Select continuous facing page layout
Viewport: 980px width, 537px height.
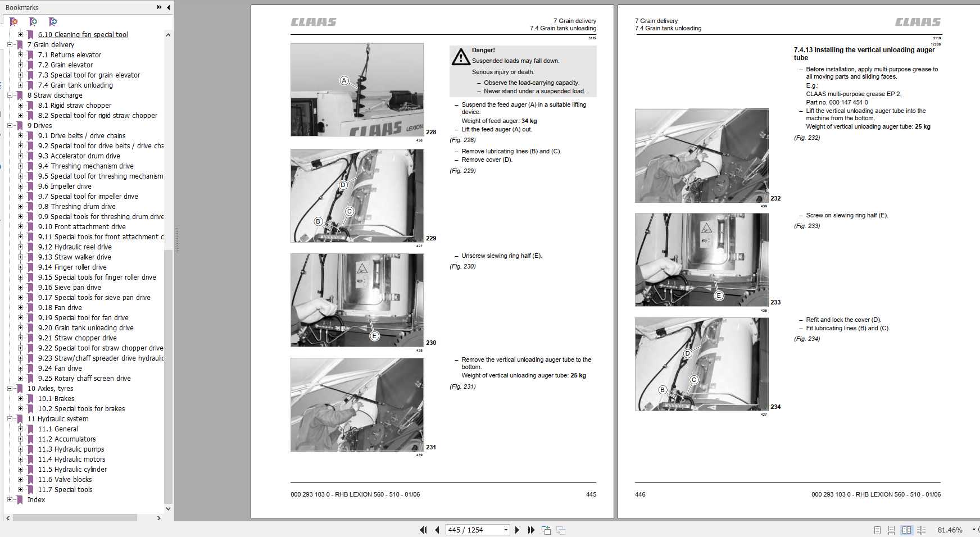click(921, 530)
